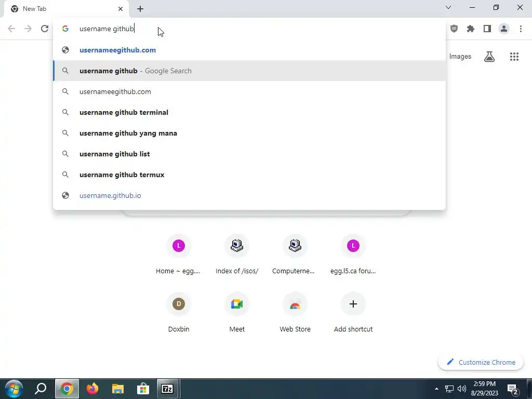532x399 pixels.
Task: Choose 'username github termux' suggestion
Action: coord(249,175)
